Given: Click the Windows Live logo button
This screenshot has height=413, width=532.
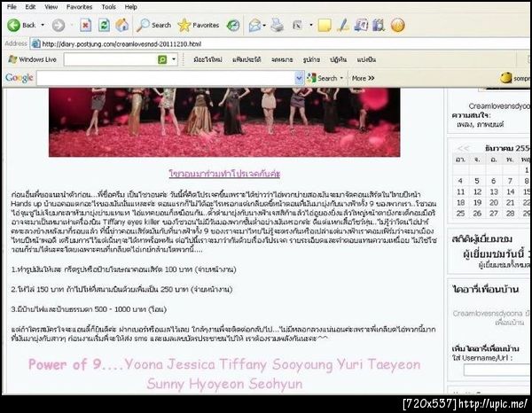Looking at the screenshot, I should click(x=32, y=59).
